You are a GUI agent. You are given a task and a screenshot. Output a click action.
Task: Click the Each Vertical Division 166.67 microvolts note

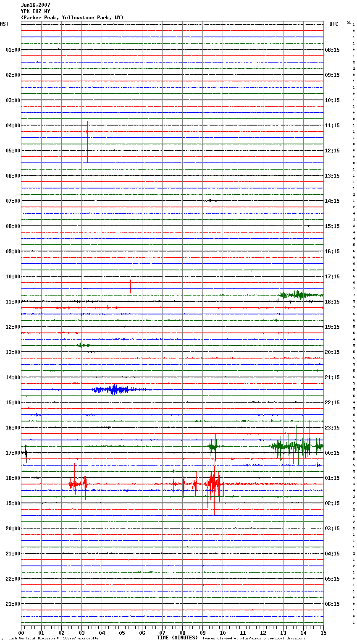pos(53,639)
